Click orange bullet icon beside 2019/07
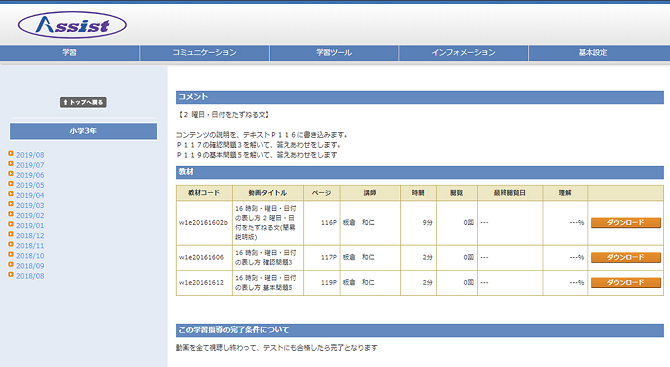The height and width of the screenshot is (367, 670). [11, 164]
